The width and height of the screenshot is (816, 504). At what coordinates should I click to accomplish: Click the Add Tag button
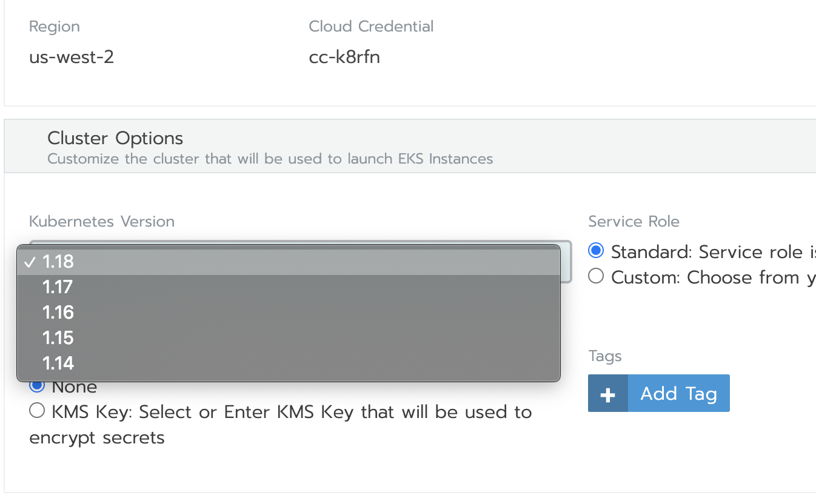(x=678, y=393)
